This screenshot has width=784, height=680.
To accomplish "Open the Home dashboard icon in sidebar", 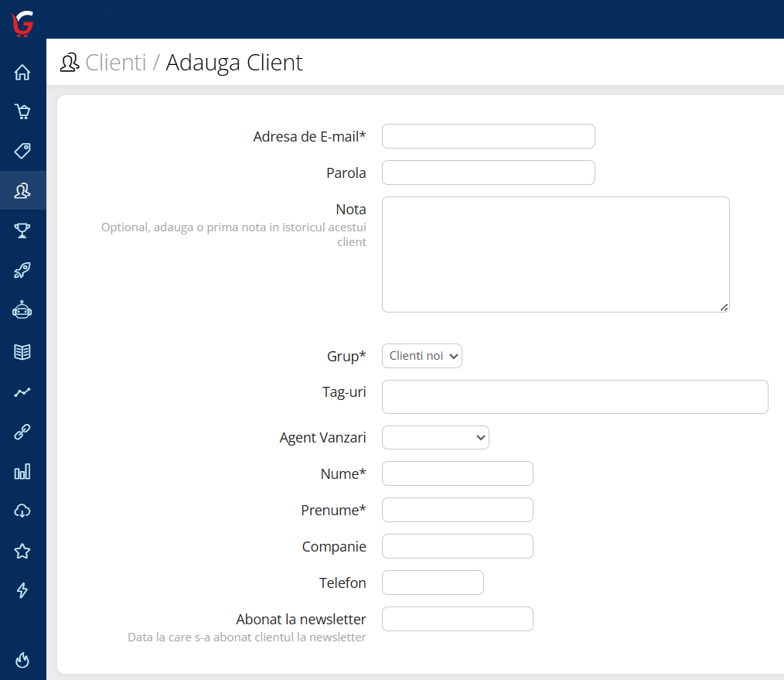I will [22, 71].
